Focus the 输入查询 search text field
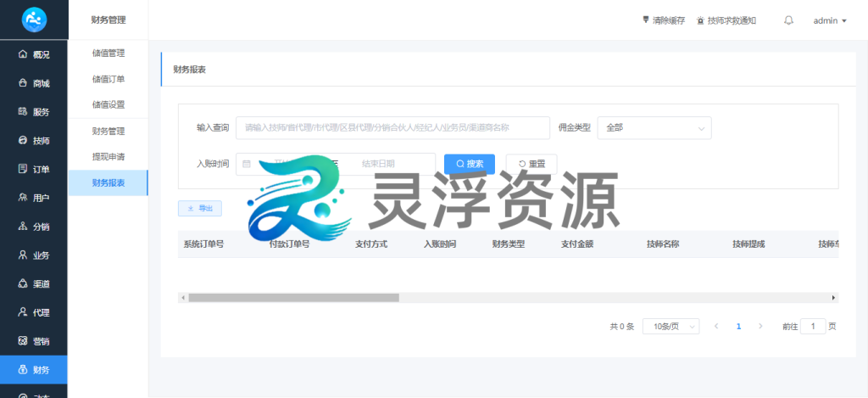 click(393, 127)
